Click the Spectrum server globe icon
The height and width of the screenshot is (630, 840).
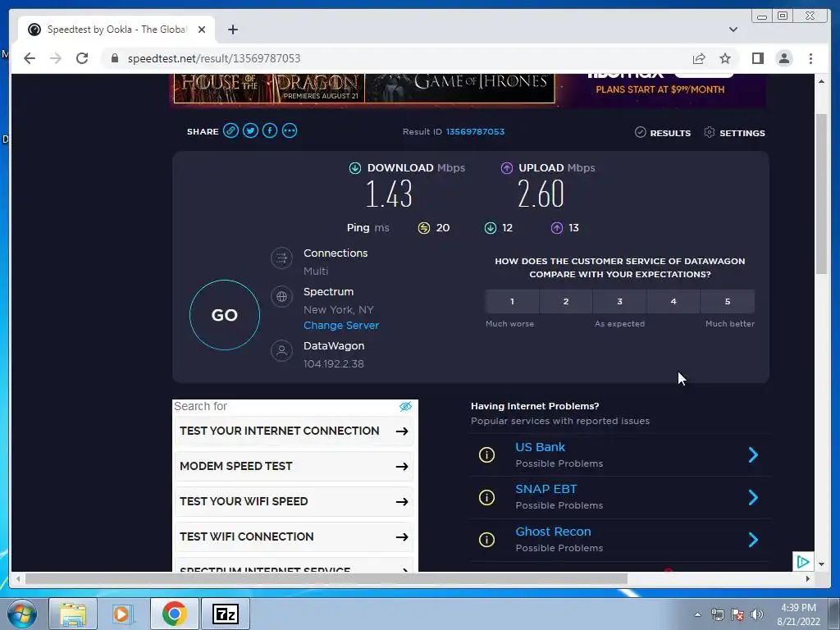282,296
